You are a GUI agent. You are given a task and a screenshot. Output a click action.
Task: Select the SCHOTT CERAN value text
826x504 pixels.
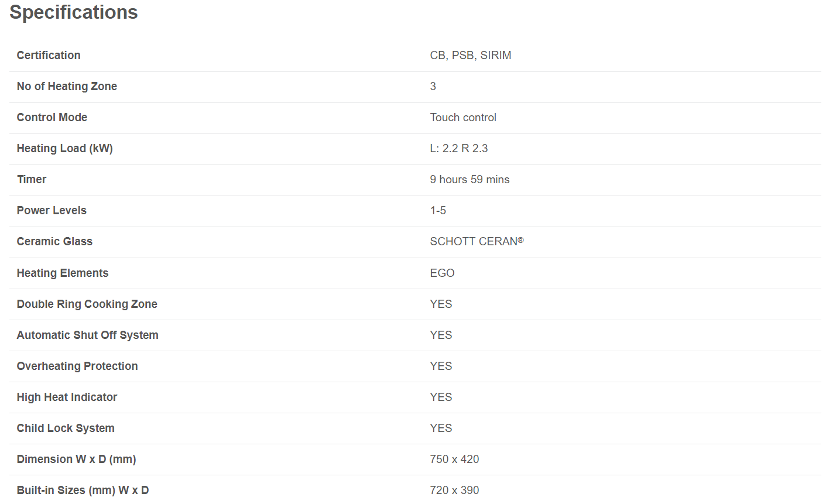pyautogui.click(x=474, y=241)
